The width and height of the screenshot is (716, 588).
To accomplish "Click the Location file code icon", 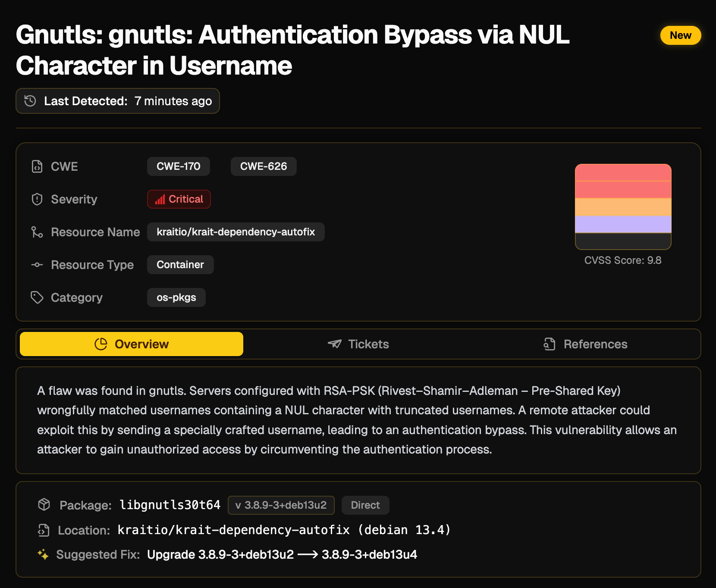I will click(x=44, y=530).
